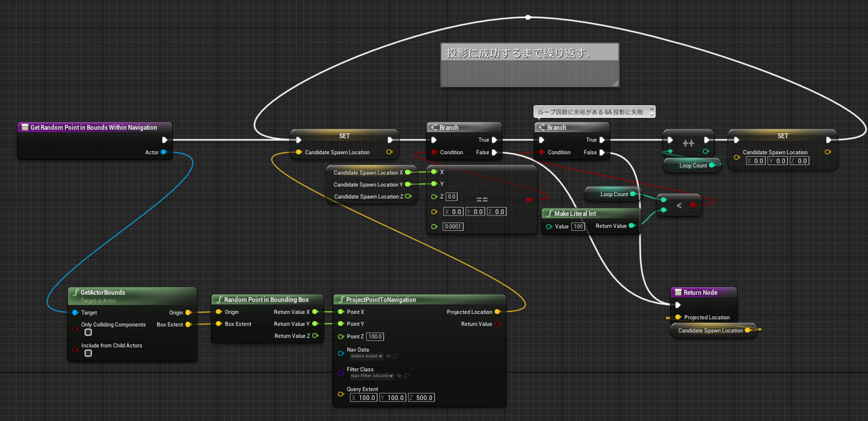Click the Z 0.0 field beside the Z pin on the == node

click(x=451, y=197)
